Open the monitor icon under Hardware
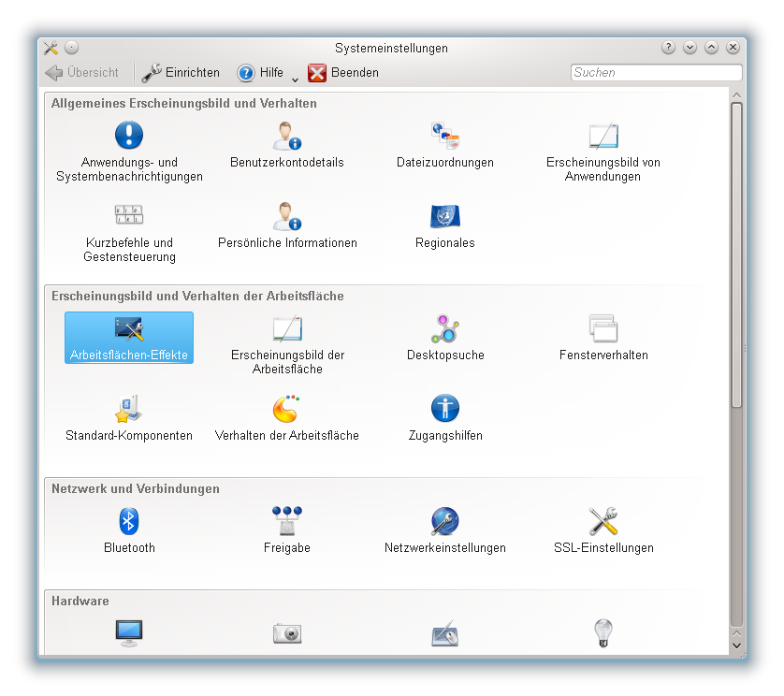The height and width of the screenshot is (696, 784). (129, 633)
